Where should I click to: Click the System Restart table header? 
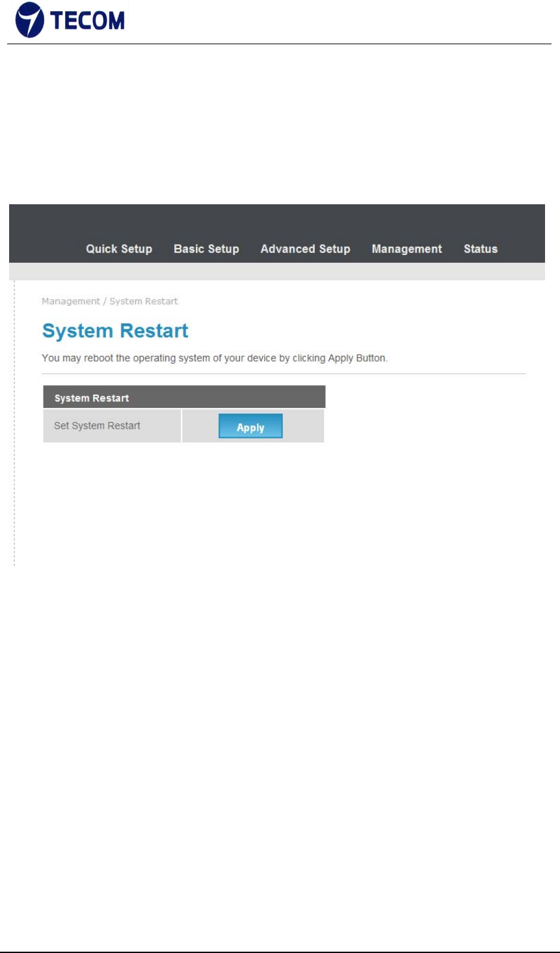pos(184,397)
